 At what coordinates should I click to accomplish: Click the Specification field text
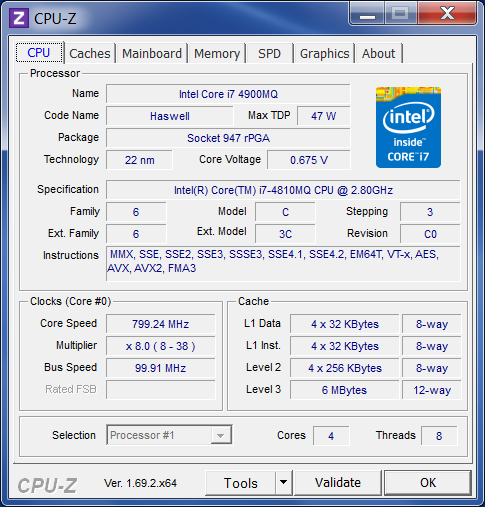click(283, 190)
